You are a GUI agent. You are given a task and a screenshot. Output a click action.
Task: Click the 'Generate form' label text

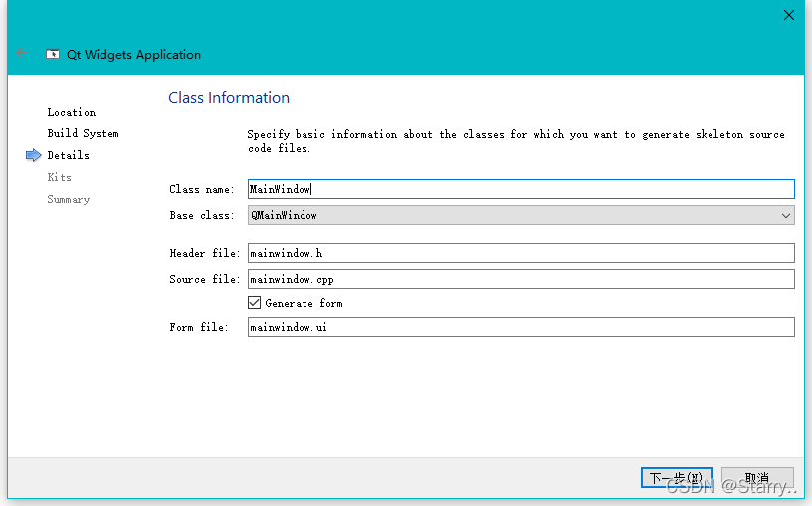304,303
